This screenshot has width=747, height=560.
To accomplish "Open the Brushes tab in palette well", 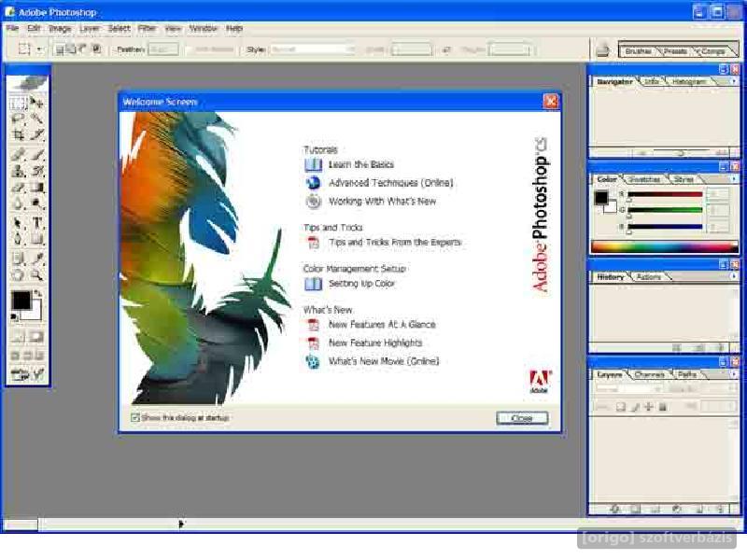I will click(638, 51).
